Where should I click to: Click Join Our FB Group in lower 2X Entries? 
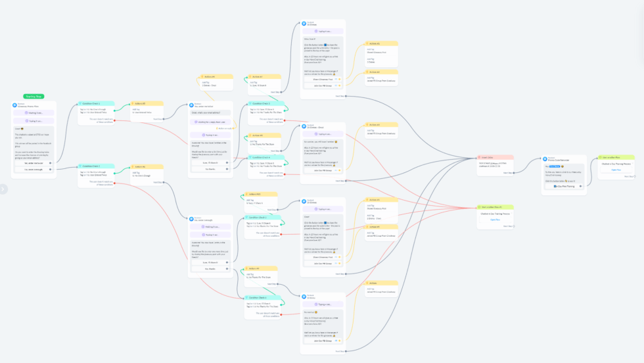[323, 264]
